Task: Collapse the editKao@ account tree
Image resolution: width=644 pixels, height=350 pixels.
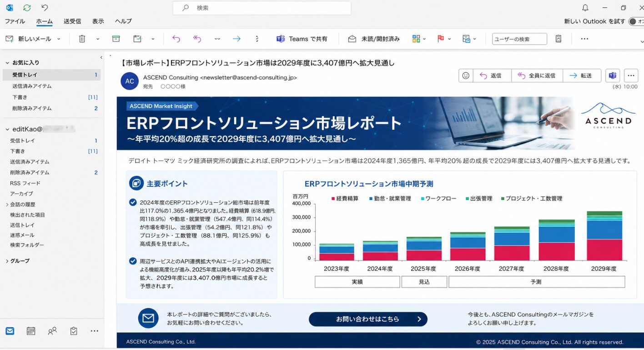Action: click(x=7, y=129)
